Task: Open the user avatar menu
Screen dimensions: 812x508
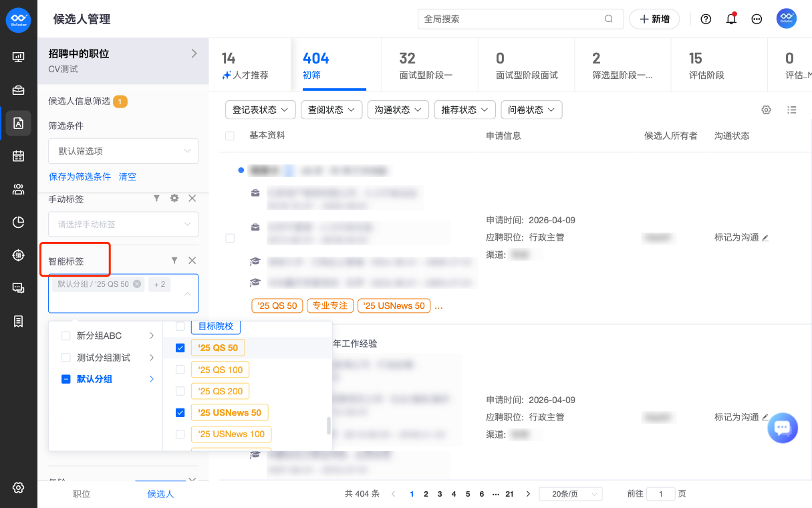Action: [x=787, y=19]
